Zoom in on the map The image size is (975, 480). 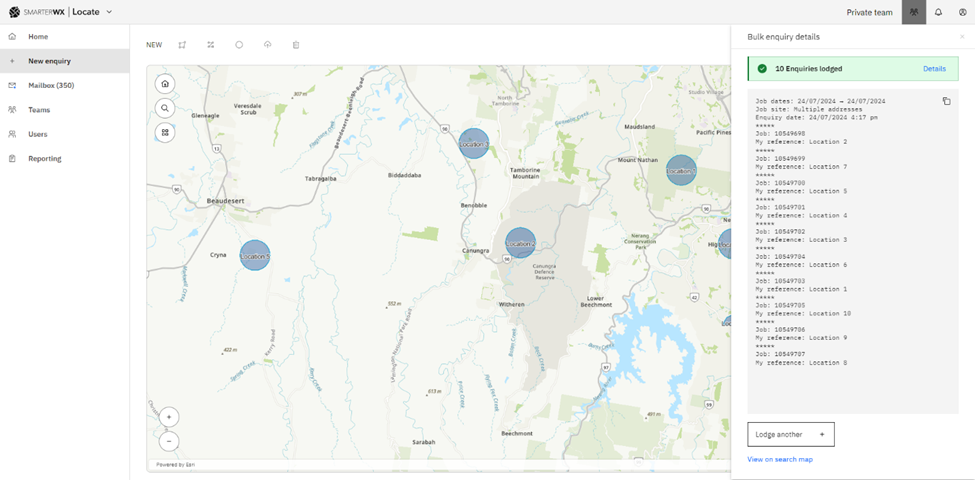coord(169,417)
